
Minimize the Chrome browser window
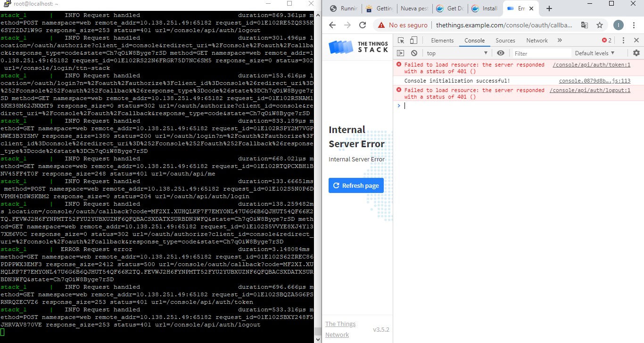[x=589, y=3]
